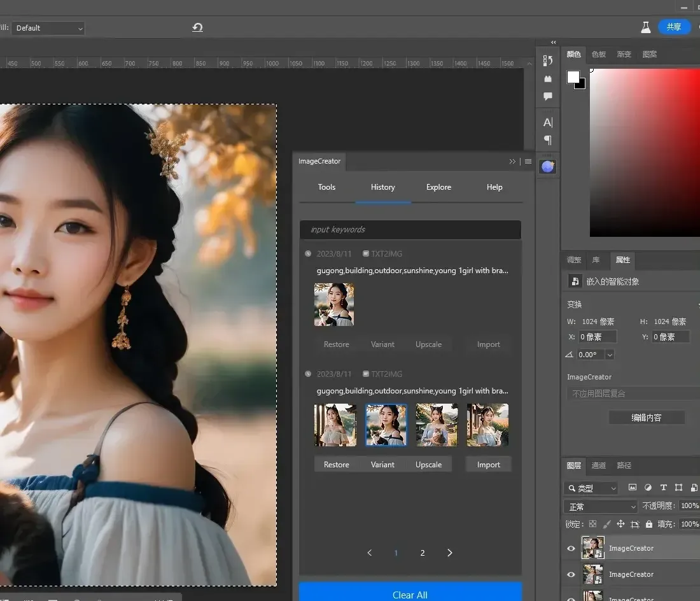Toggle type layer filter T icon
Screen dimensions: 700x601
pyautogui.click(x=663, y=488)
